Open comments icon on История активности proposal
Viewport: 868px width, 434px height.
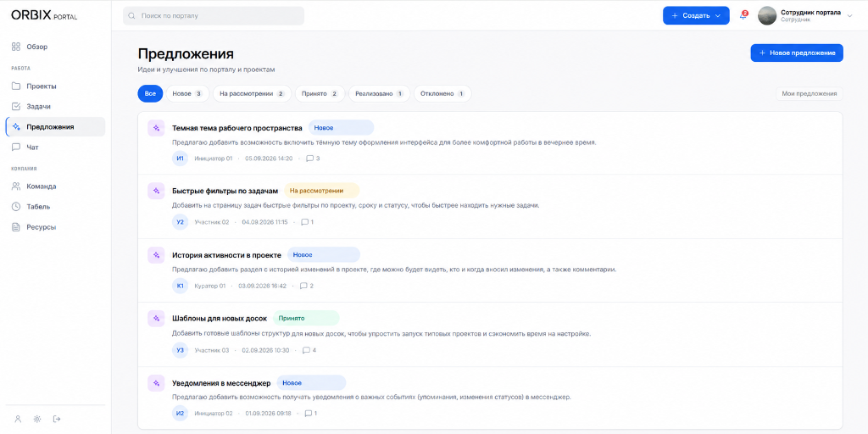303,287
